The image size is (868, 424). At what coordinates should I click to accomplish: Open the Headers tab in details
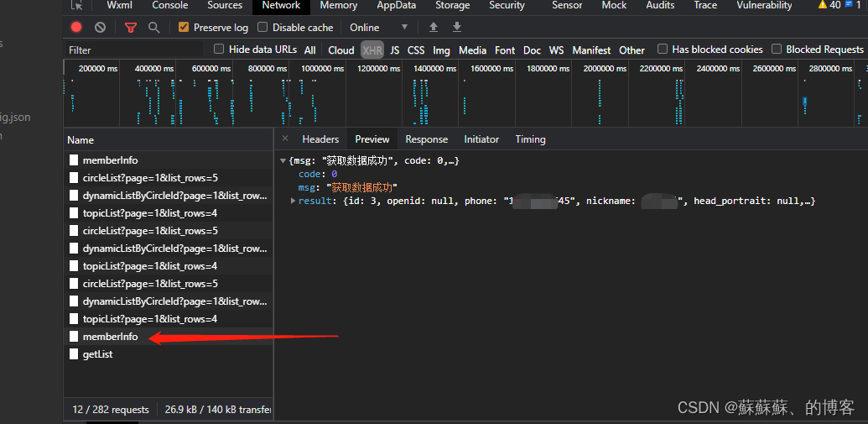(x=320, y=139)
